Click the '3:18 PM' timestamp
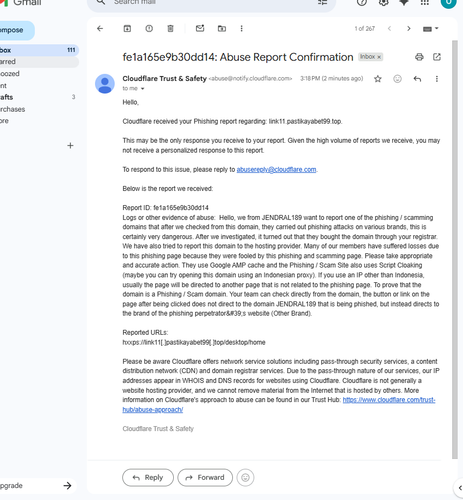The width and height of the screenshot is (463, 500). [331, 79]
